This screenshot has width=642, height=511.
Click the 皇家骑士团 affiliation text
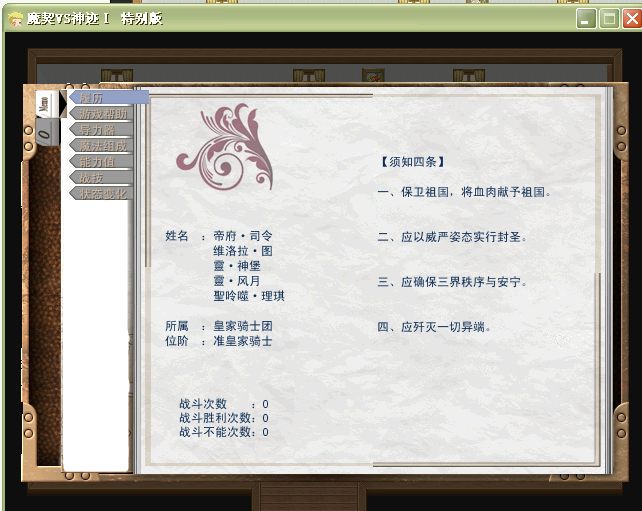point(243,326)
